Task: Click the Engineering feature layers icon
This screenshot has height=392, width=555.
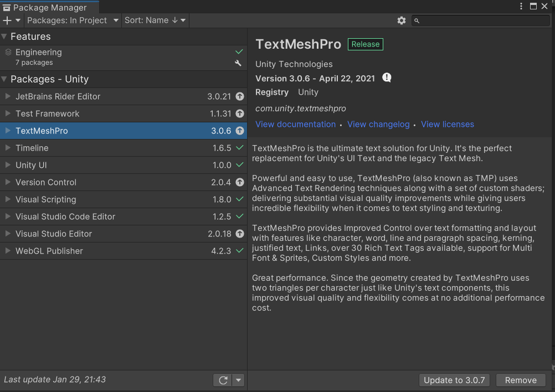Action: tap(8, 53)
